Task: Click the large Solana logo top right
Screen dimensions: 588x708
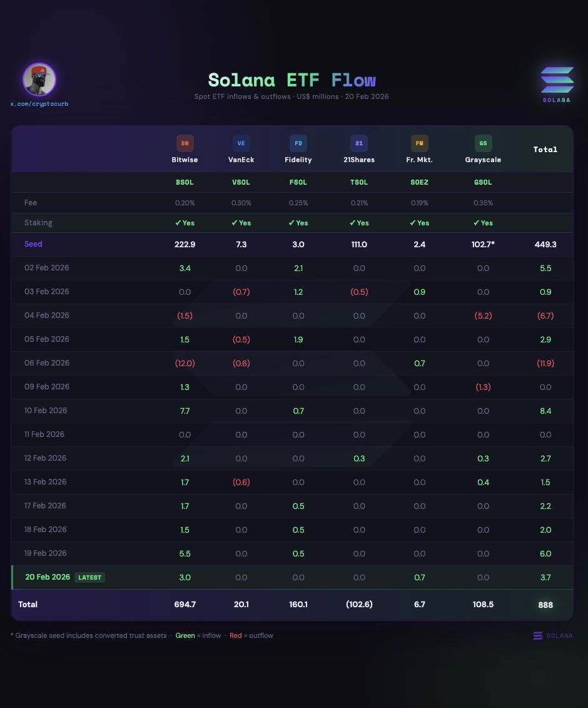Action: [556, 80]
